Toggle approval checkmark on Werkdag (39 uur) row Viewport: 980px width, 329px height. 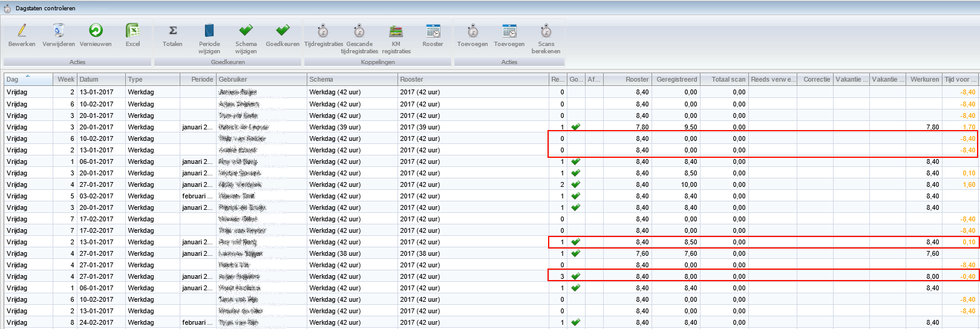click(x=576, y=127)
